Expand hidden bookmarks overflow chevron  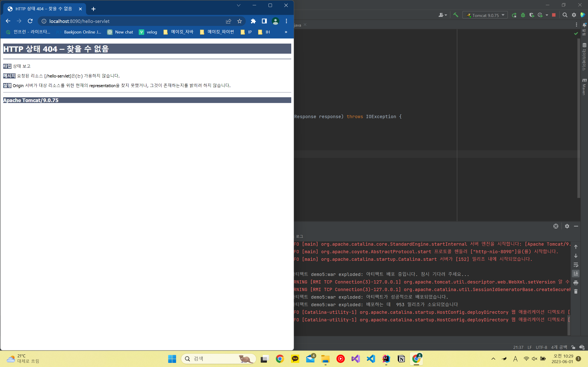(286, 32)
